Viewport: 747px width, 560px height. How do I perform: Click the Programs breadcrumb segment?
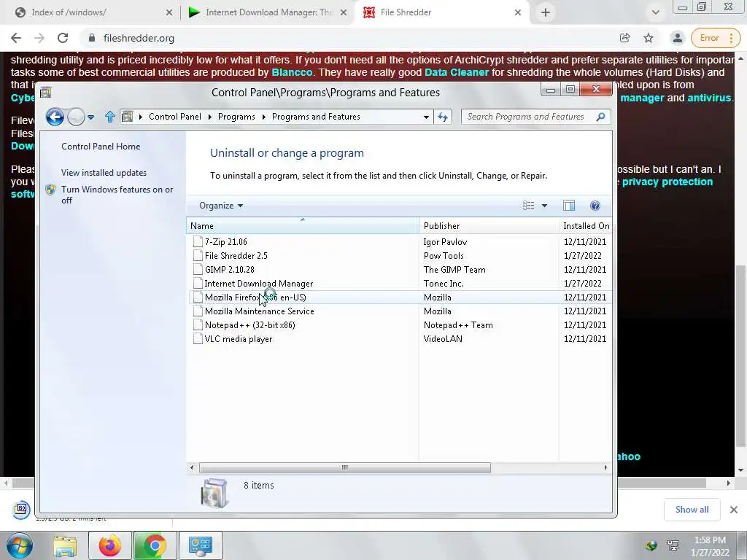(236, 117)
